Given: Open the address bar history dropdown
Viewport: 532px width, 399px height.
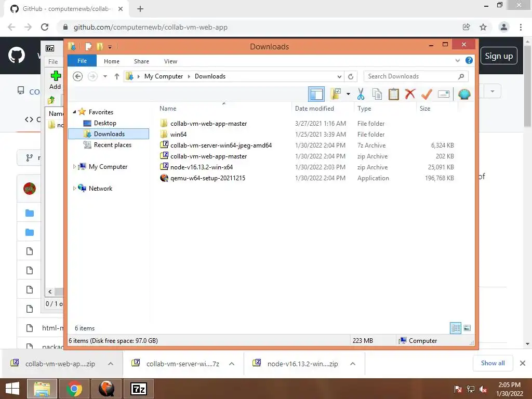Looking at the screenshot, I should click(x=339, y=77).
